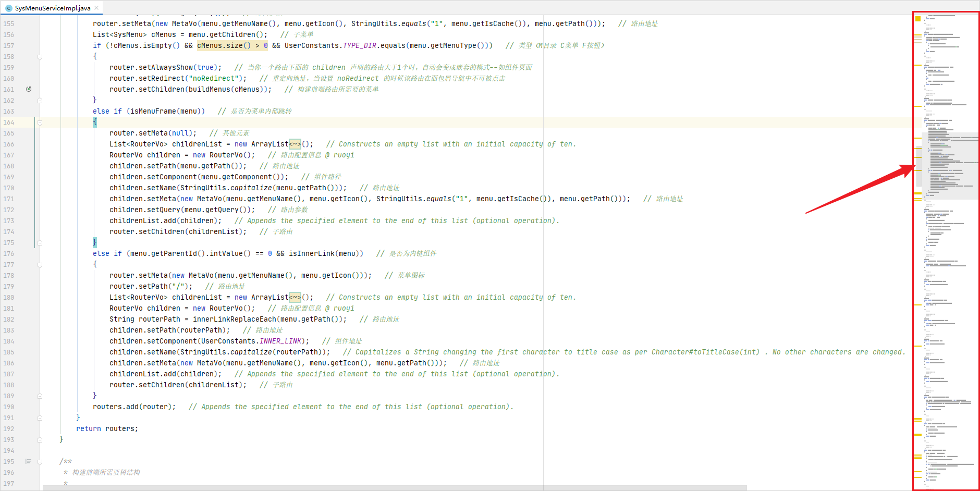Viewport: 980px width, 491px height.
Task: Click the fold end marker at line 189
Action: (40, 396)
